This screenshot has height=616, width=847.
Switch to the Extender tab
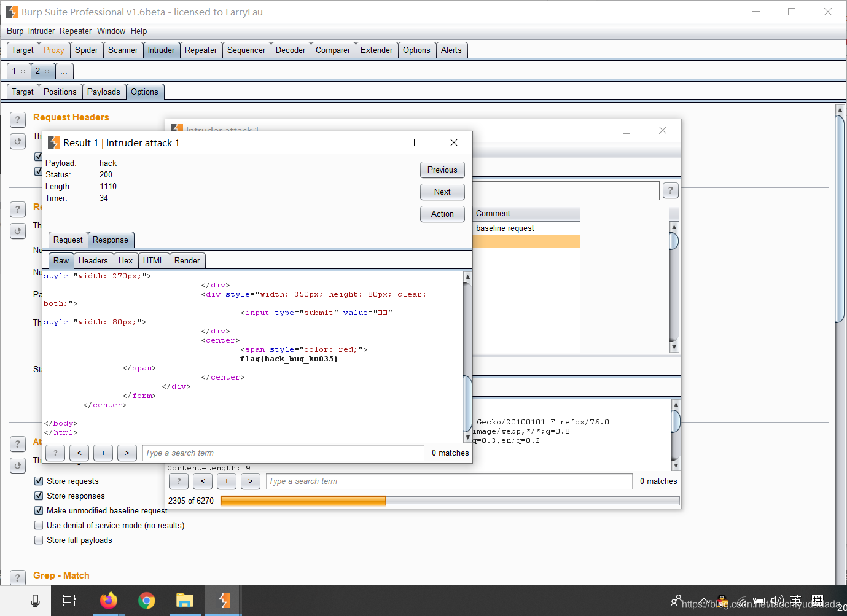coord(377,50)
